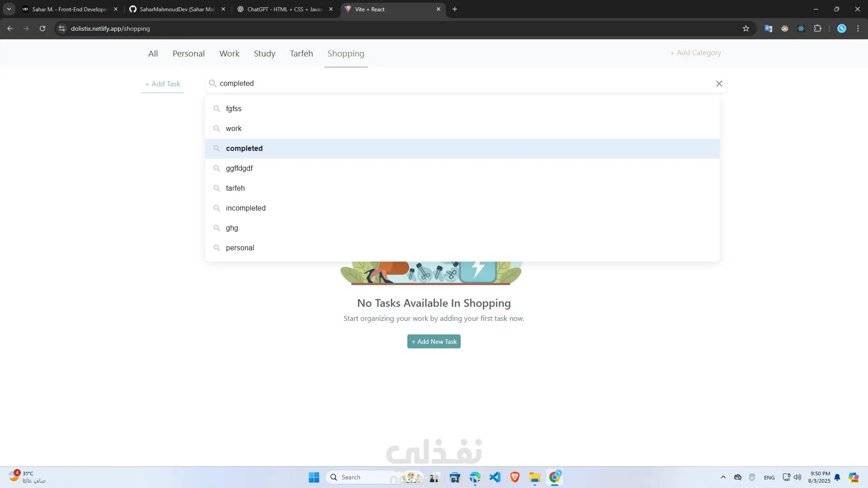The image size is (868, 488).
Task: Select the Personal category tab
Action: 189,53
